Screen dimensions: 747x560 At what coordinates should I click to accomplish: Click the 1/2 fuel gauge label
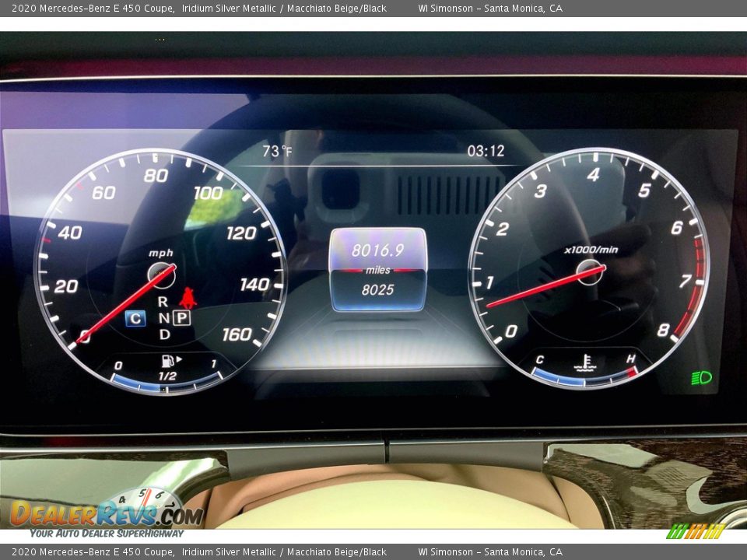167,376
